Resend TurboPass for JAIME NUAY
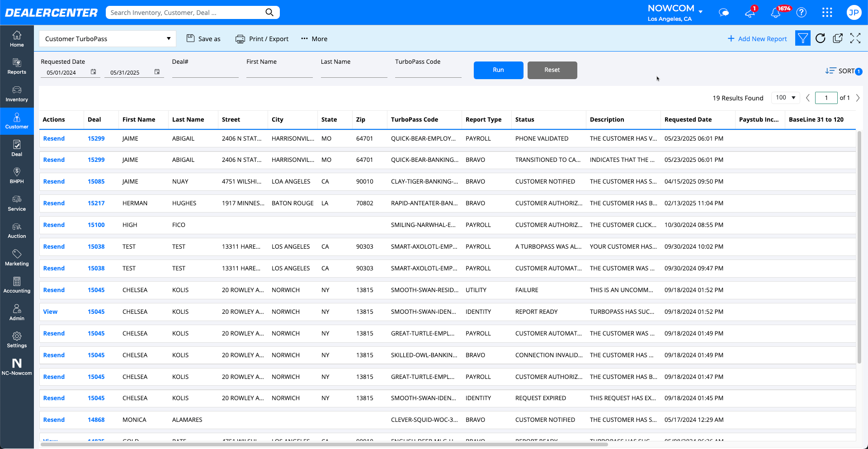The image size is (868, 449). 54,181
